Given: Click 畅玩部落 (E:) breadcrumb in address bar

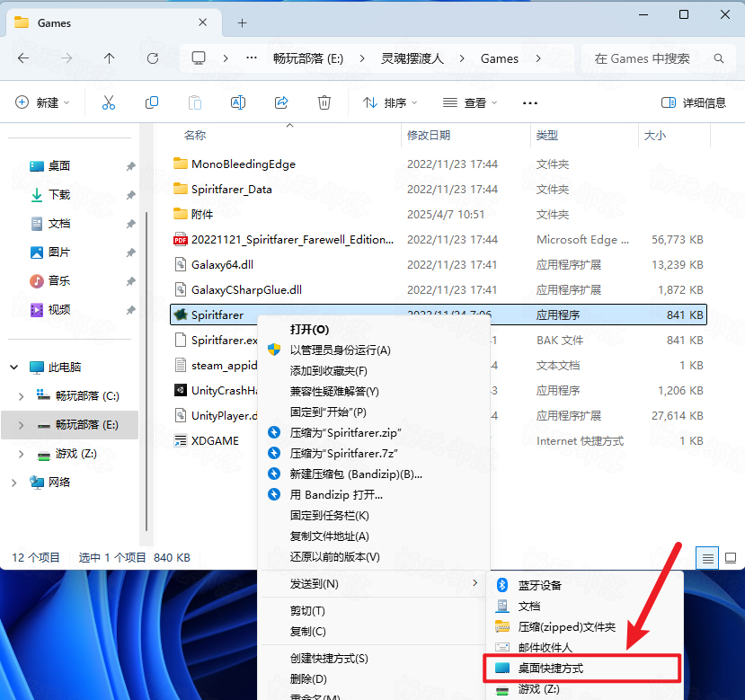Looking at the screenshot, I should coord(308,58).
